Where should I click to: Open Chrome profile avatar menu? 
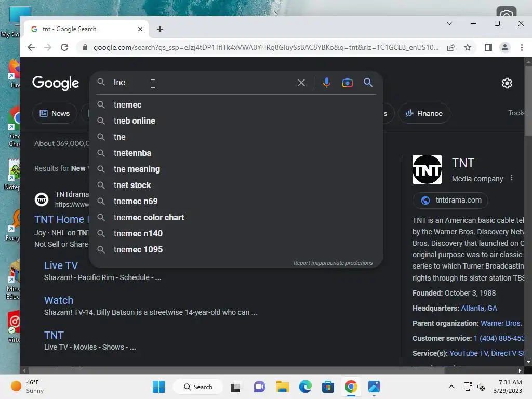click(505, 47)
